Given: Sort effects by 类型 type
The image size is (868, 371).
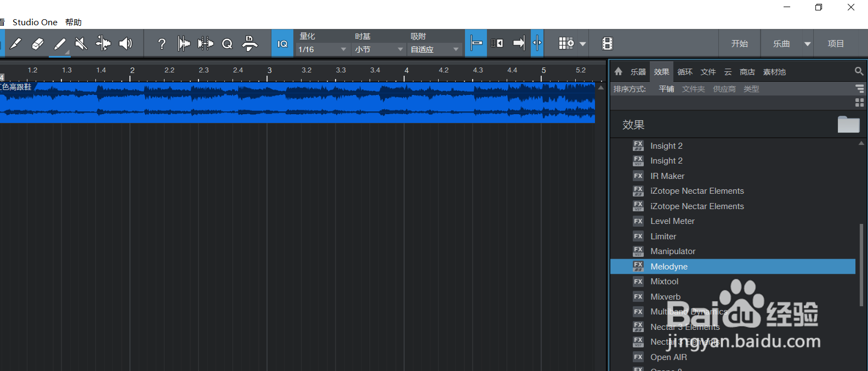Looking at the screenshot, I should click(x=751, y=89).
